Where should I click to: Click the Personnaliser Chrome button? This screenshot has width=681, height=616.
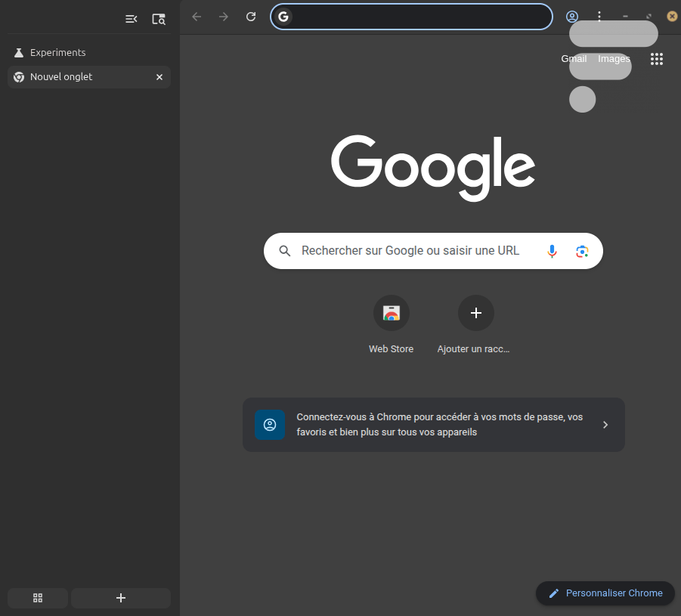coord(605,593)
